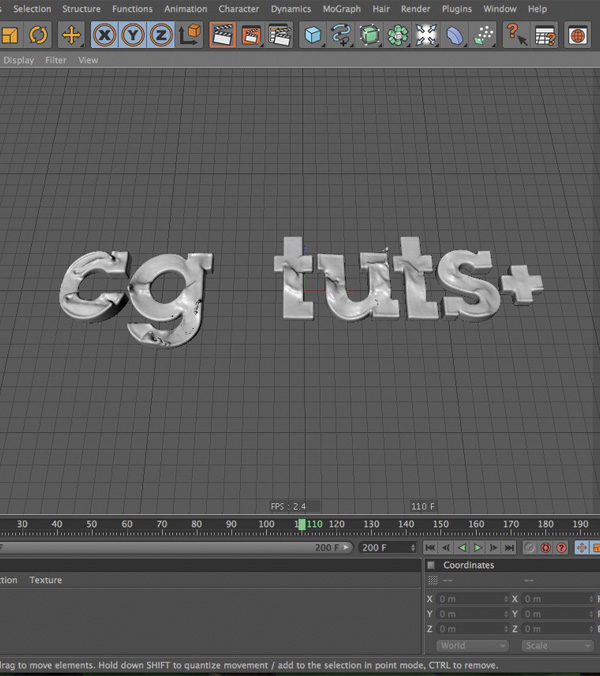Screen dimensions: 600x676
Task: Open the World coordinate dropdown
Action: tap(472, 646)
